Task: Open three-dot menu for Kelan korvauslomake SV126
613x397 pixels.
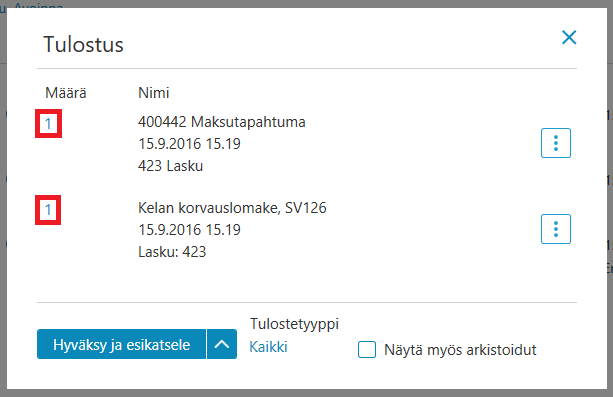Action: (556, 229)
